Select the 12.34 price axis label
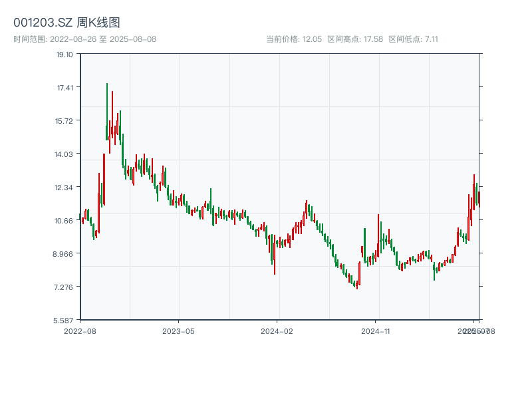This screenshot has height=399, width=532. 65,188
